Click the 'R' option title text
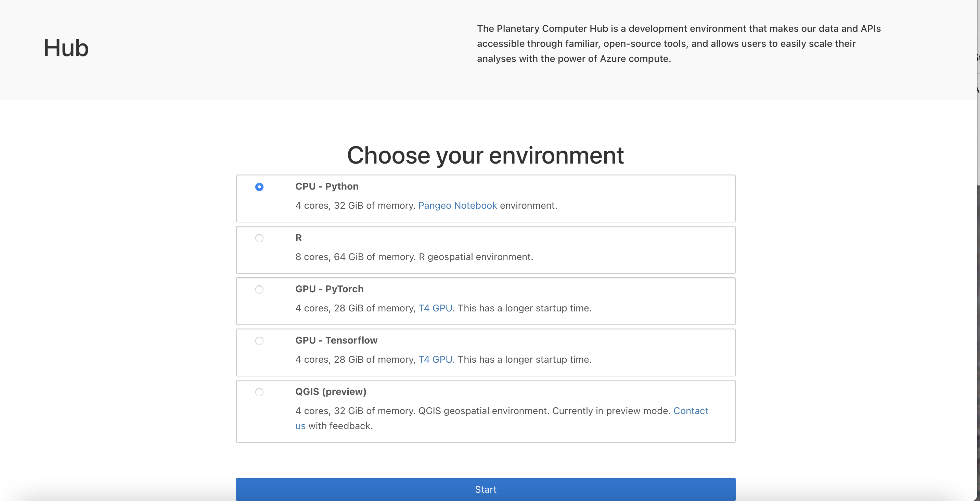The image size is (980, 501). point(298,238)
